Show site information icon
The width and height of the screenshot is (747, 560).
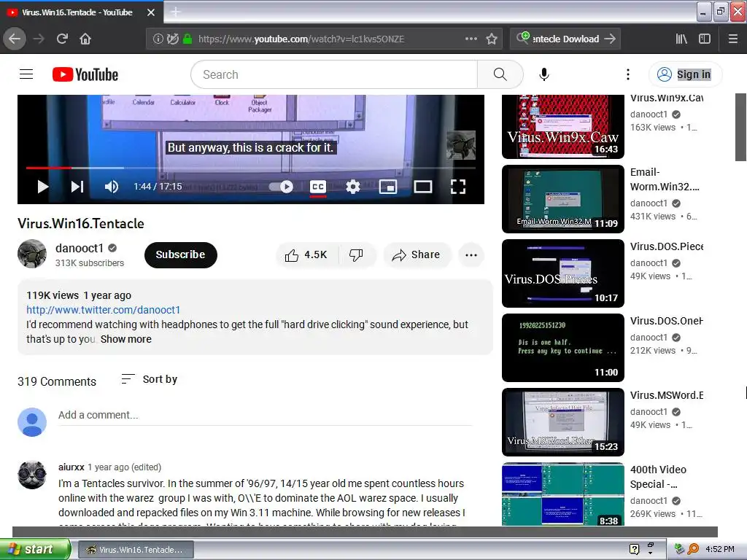(x=158, y=39)
